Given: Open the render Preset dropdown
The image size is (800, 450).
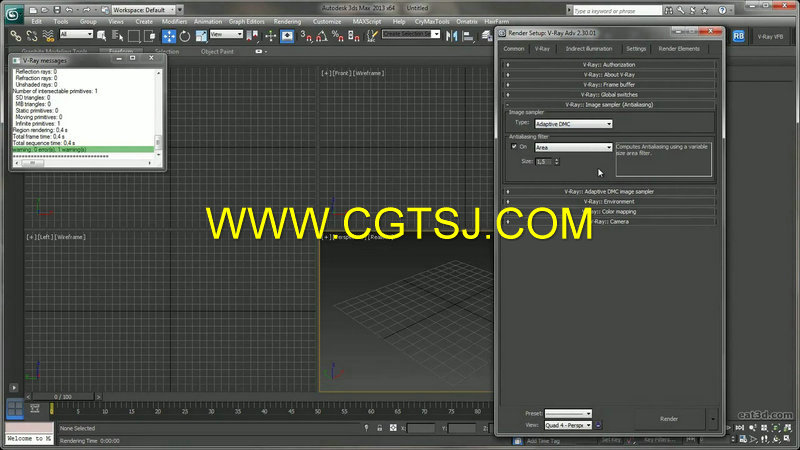Looking at the screenshot, I should click(568, 414).
